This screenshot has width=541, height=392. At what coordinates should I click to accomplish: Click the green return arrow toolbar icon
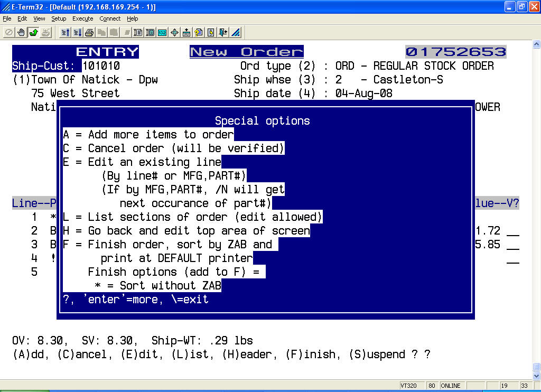click(33, 32)
